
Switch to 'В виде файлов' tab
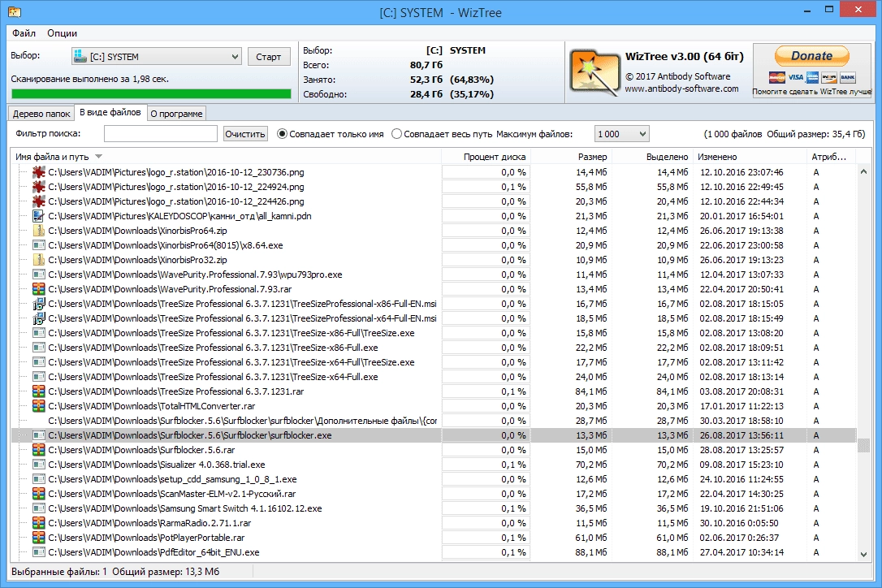click(x=110, y=113)
